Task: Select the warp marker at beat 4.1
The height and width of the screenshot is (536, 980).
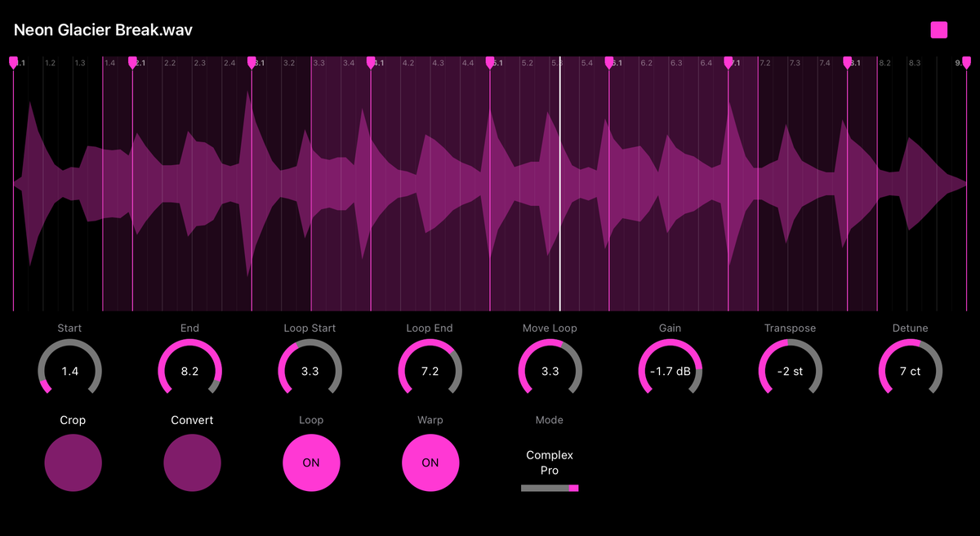Action: click(x=371, y=62)
